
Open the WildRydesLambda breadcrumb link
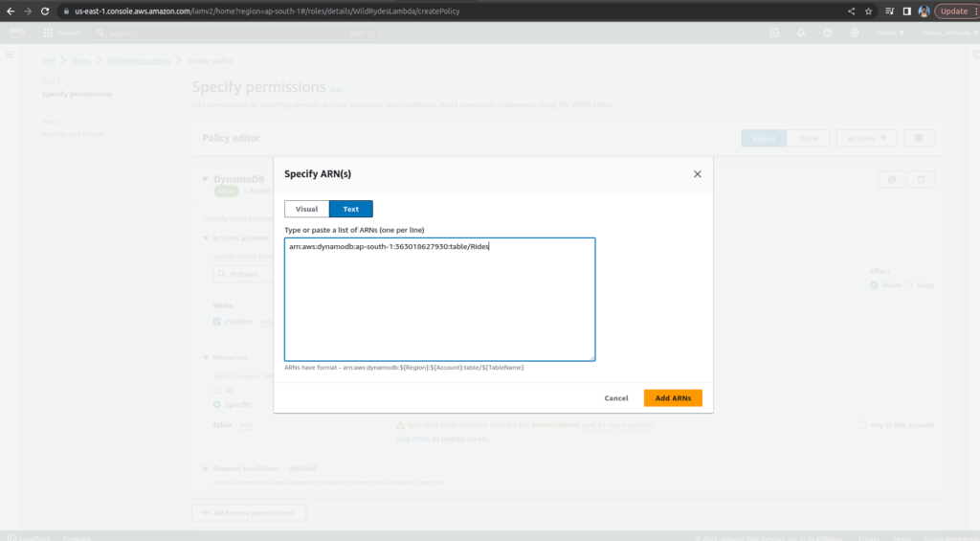pyautogui.click(x=139, y=60)
